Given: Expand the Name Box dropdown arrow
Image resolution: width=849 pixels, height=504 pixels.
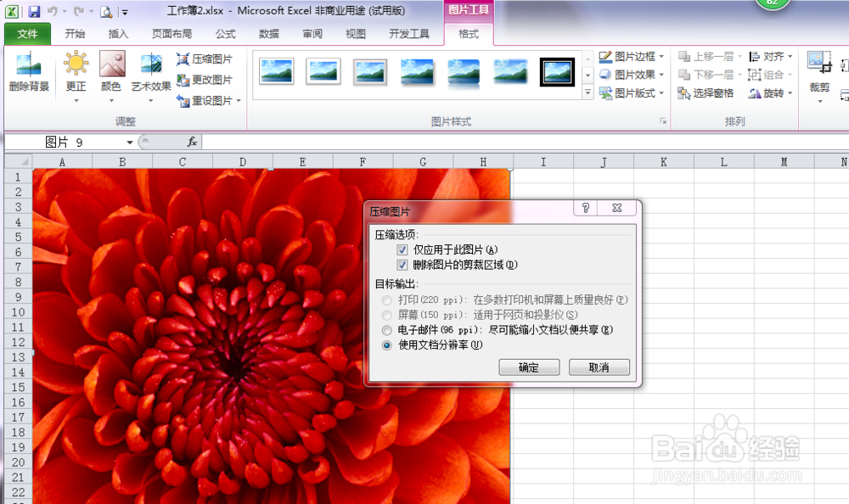Looking at the screenshot, I should 130,143.
